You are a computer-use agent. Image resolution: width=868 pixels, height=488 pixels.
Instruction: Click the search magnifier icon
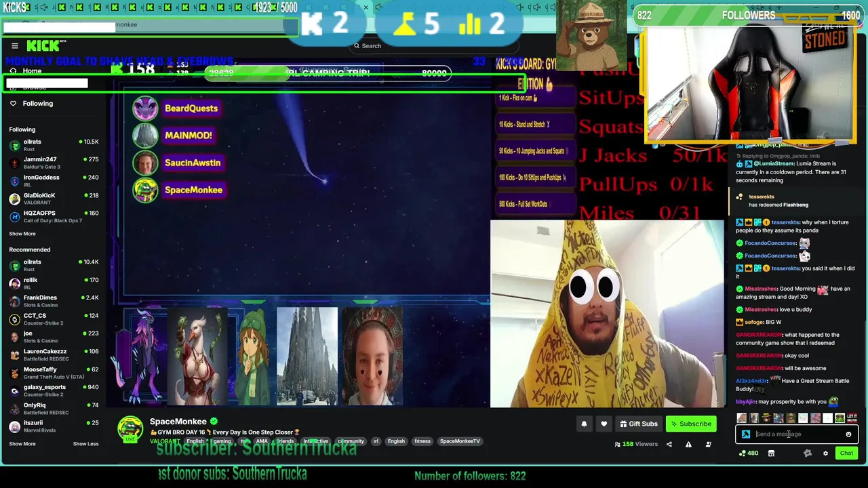pos(357,46)
